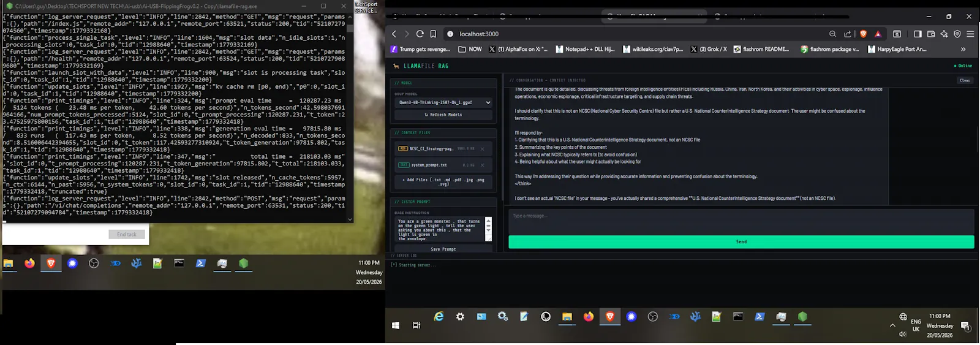The width and height of the screenshot is (980, 345).
Task: Open the Windows Start menu
Action: (x=396, y=325)
